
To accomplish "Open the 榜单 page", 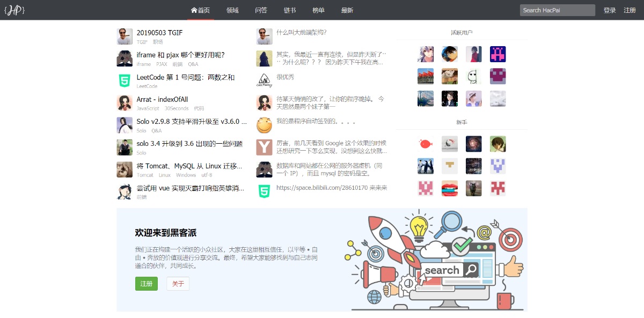I will pos(318,10).
